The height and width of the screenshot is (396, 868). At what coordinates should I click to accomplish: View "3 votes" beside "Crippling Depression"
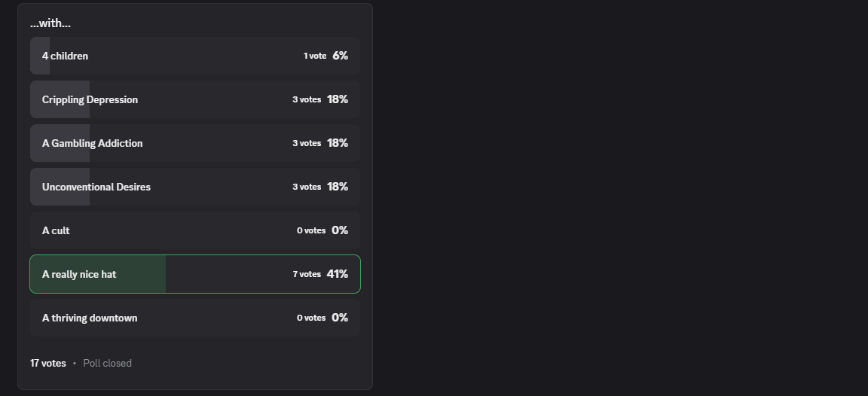tap(307, 99)
